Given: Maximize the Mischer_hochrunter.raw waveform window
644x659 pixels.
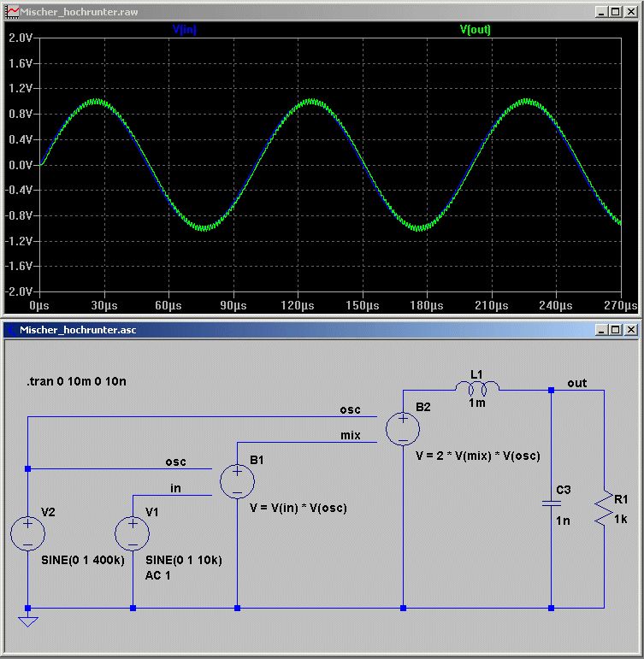Looking at the screenshot, I should coord(616,12).
